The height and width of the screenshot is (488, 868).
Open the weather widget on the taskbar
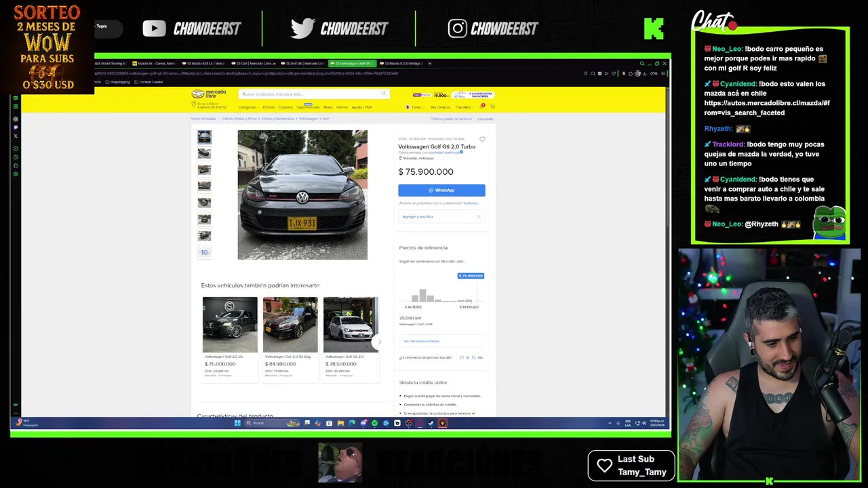[28, 423]
